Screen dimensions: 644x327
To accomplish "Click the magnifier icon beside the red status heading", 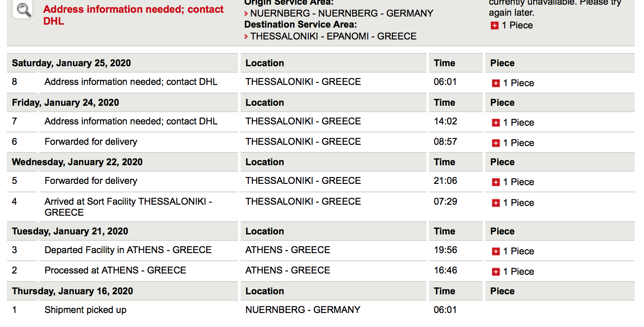I will pyautogui.click(x=22, y=9).
